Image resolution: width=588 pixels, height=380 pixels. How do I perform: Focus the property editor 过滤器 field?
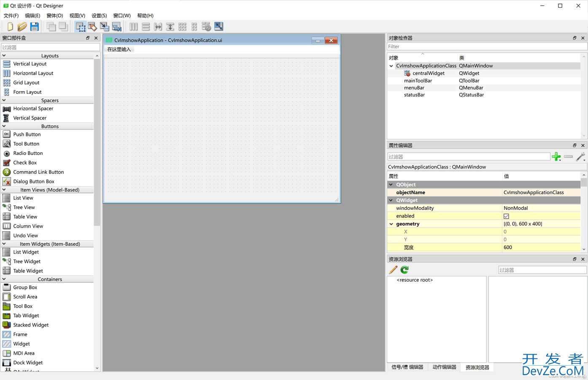pos(469,157)
